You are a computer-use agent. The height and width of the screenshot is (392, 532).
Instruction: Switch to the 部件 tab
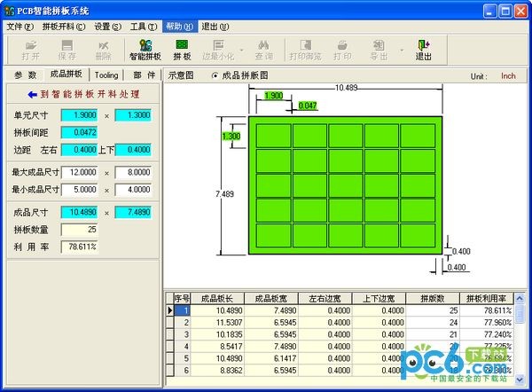[145, 75]
